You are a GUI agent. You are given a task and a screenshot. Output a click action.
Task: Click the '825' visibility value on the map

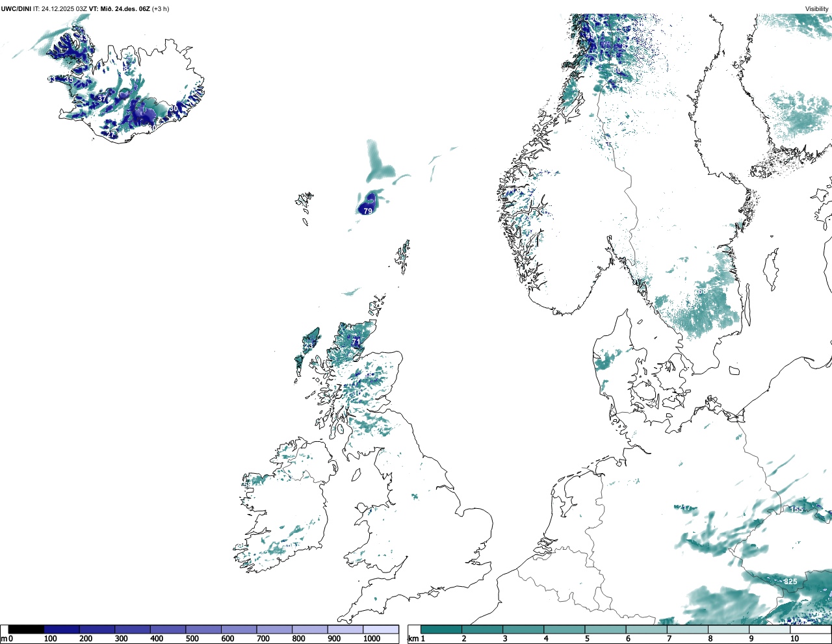tap(790, 581)
